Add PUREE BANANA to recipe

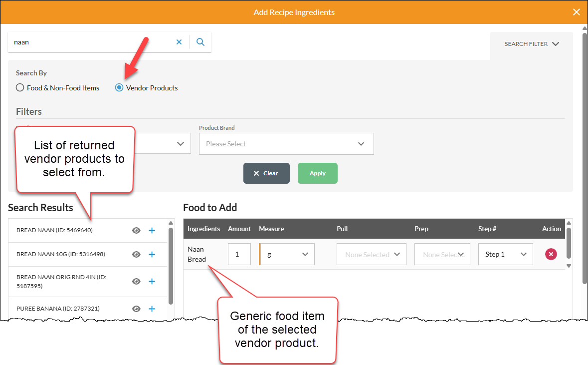[x=152, y=309]
